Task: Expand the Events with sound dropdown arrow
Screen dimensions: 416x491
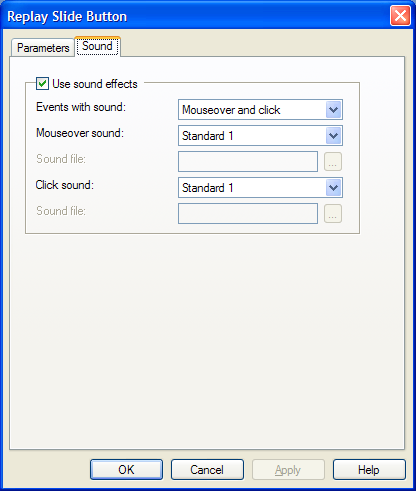Action: coord(333,110)
